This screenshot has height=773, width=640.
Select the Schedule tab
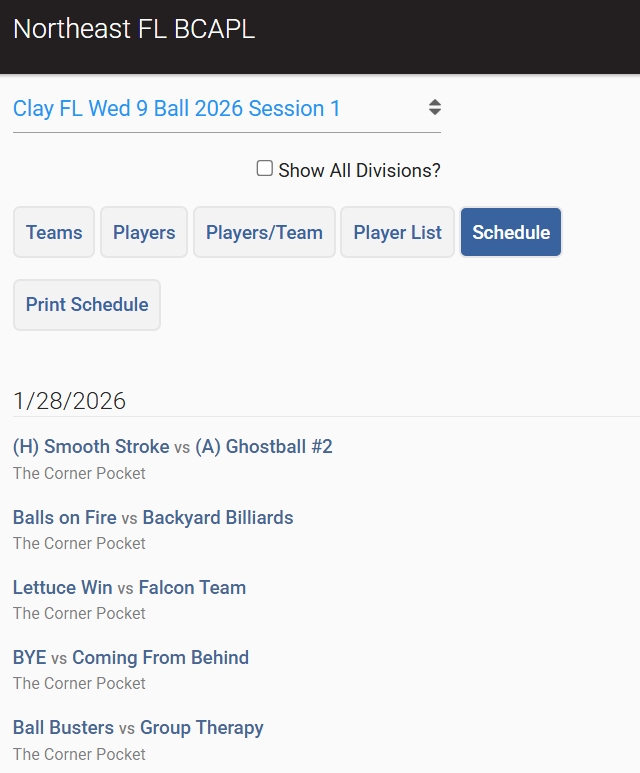point(511,233)
